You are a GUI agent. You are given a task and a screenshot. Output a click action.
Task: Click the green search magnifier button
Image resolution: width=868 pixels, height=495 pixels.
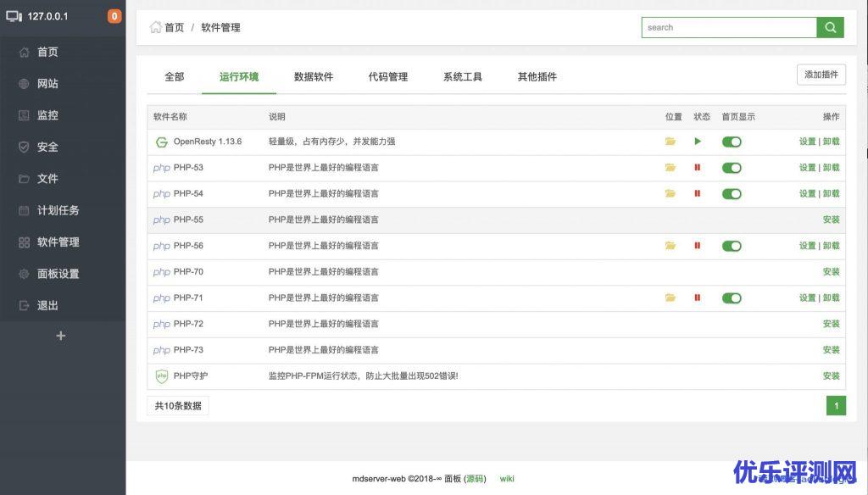point(830,27)
